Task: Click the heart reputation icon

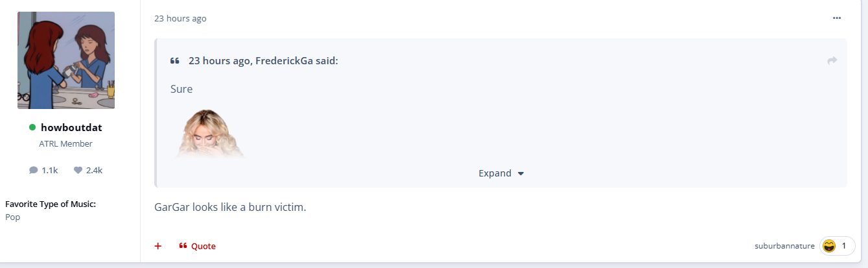Action: (x=78, y=170)
